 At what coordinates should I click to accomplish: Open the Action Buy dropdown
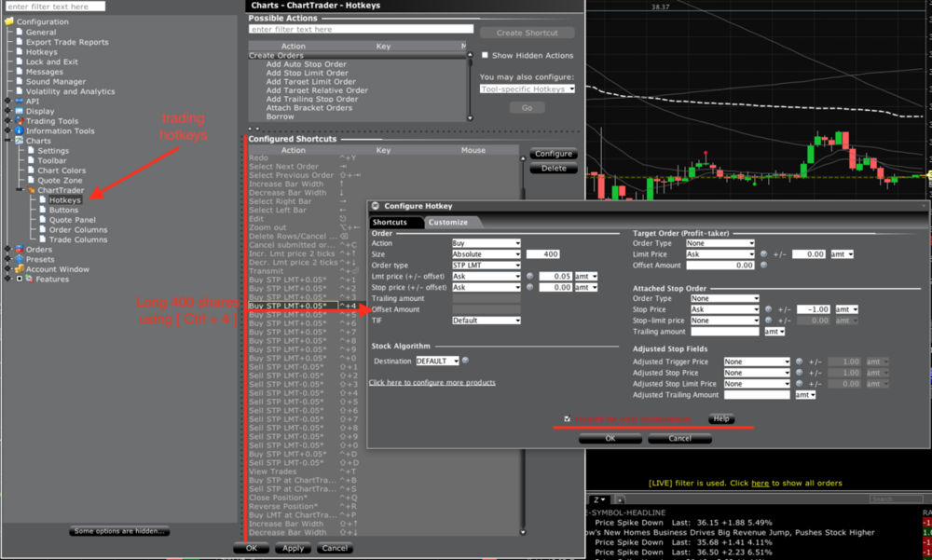pyautogui.click(x=486, y=243)
